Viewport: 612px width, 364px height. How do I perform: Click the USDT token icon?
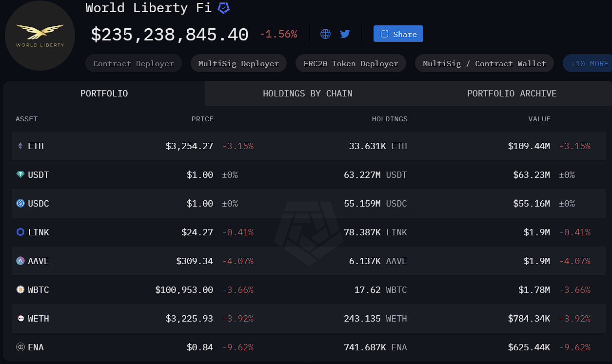click(x=20, y=175)
